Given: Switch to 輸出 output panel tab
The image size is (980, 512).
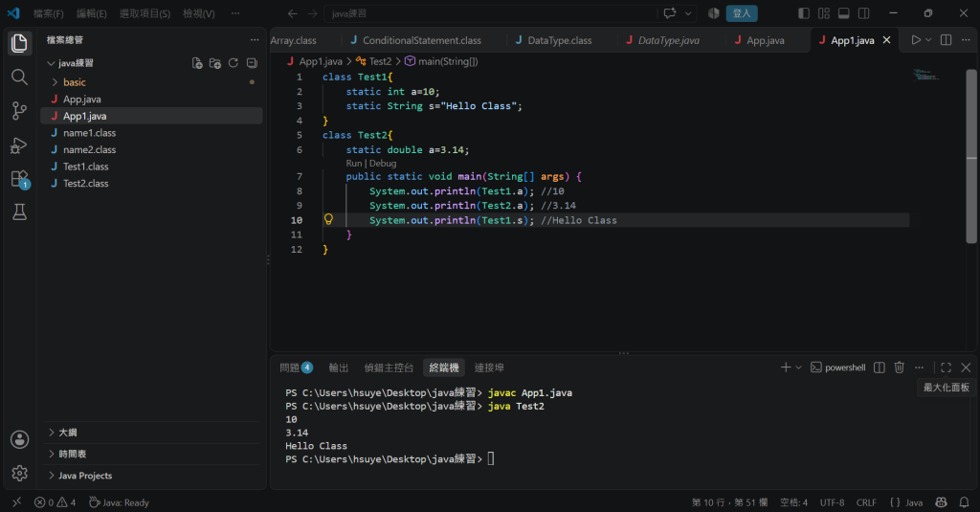Looking at the screenshot, I should tap(338, 367).
